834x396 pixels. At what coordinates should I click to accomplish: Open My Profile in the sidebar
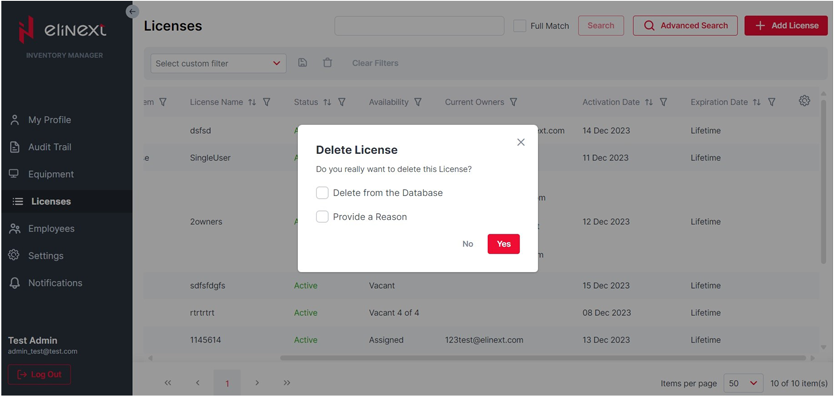click(49, 120)
